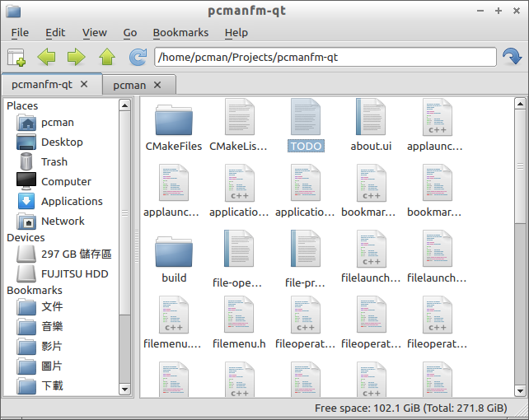Open the View menu
The height and width of the screenshot is (420, 529).
tap(94, 32)
